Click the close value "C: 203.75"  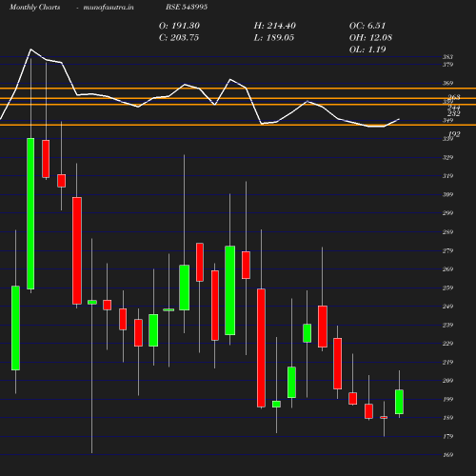[179, 38]
